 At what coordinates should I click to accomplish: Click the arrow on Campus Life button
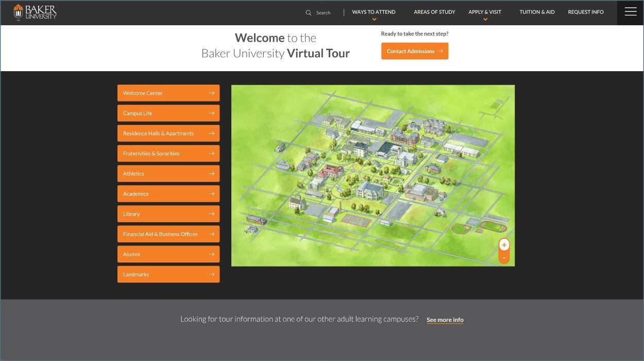click(212, 113)
